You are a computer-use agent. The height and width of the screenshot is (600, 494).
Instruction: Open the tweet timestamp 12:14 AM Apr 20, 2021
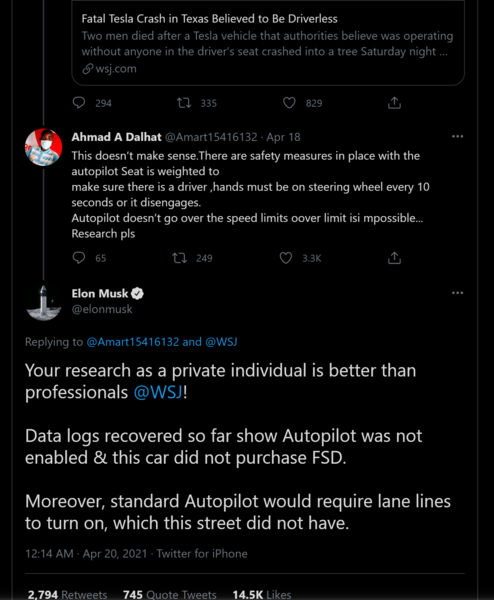point(86,554)
